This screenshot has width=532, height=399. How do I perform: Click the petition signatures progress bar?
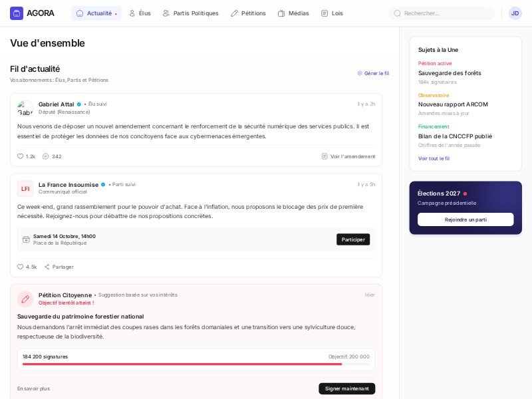pos(196,364)
